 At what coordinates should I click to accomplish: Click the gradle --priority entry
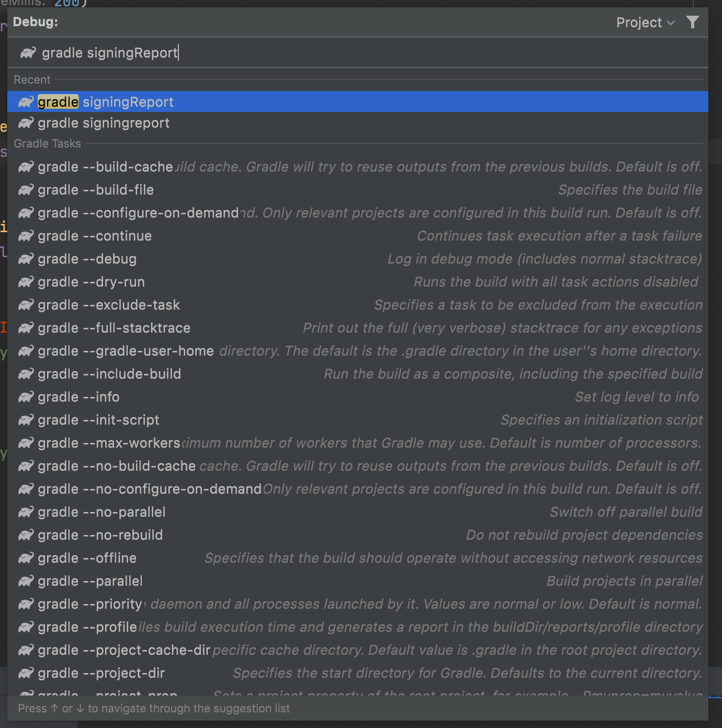pos(358,604)
